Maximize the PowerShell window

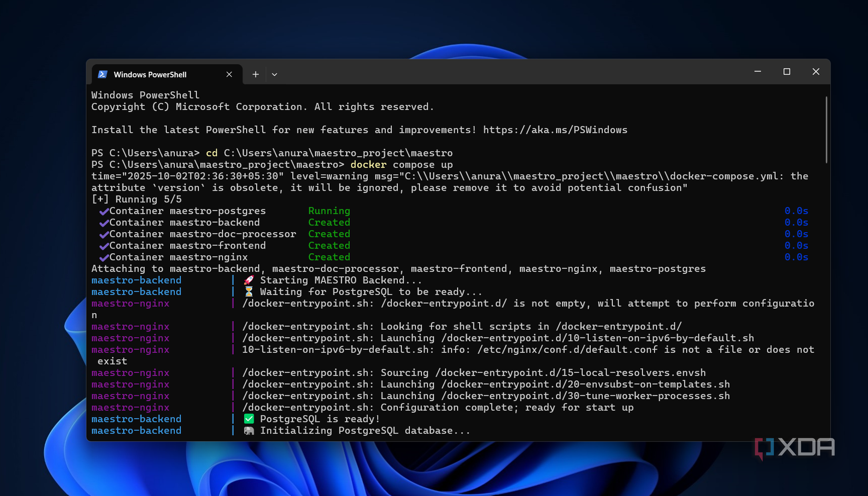pos(787,72)
